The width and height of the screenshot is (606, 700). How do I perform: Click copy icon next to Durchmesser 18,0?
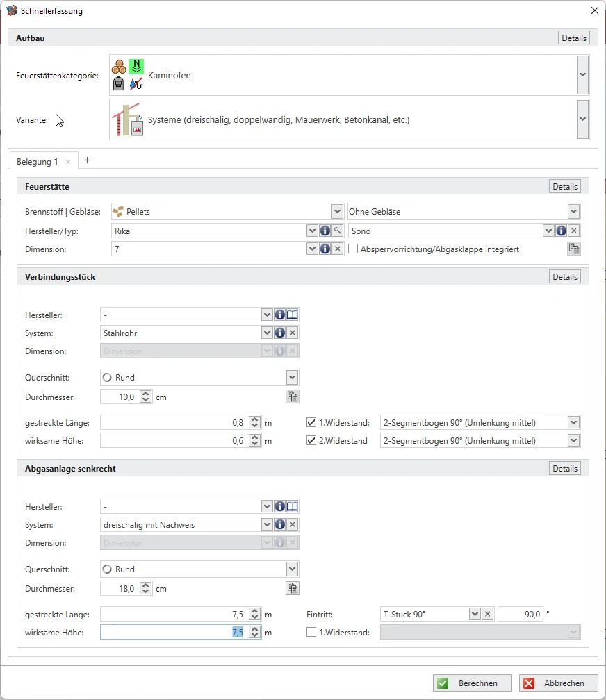(x=293, y=589)
